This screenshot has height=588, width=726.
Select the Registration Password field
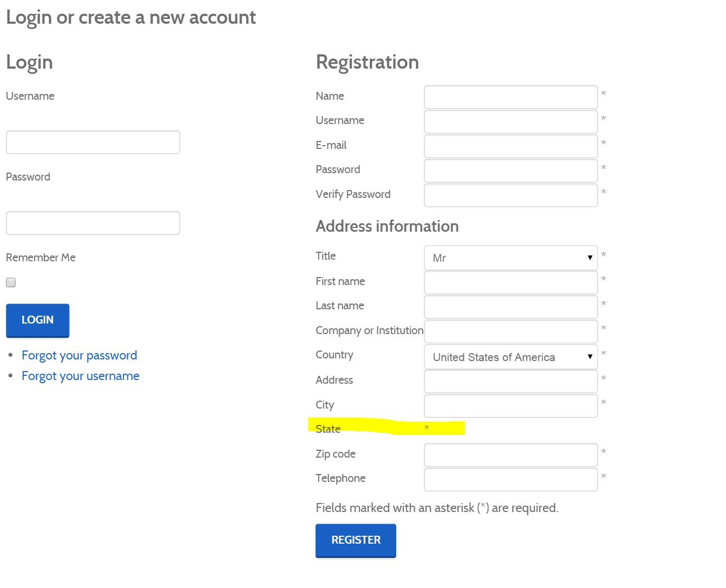(510, 170)
